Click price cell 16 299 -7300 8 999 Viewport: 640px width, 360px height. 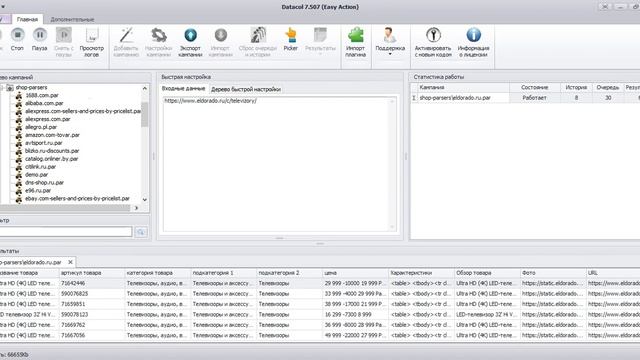tap(355, 314)
